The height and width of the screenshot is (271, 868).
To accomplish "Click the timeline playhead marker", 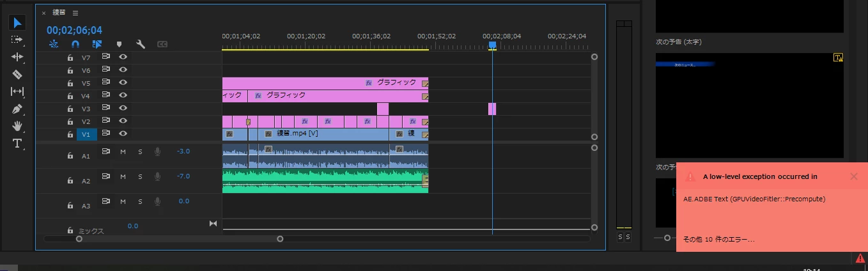I will [492, 46].
